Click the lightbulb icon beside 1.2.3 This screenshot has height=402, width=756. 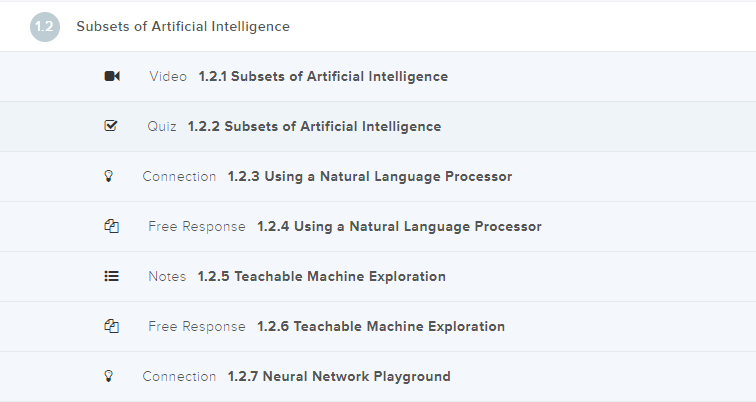click(110, 177)
